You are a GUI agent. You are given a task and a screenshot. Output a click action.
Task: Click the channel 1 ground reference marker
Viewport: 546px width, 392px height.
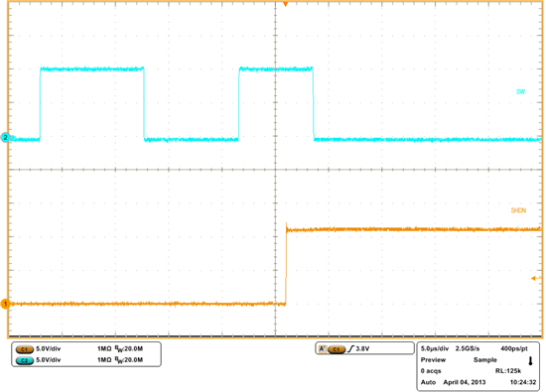click(x=5, y=304)
